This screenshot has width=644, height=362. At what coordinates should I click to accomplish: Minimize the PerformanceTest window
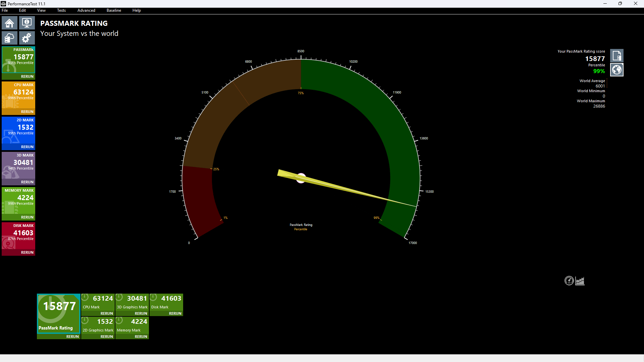point(605,4)
